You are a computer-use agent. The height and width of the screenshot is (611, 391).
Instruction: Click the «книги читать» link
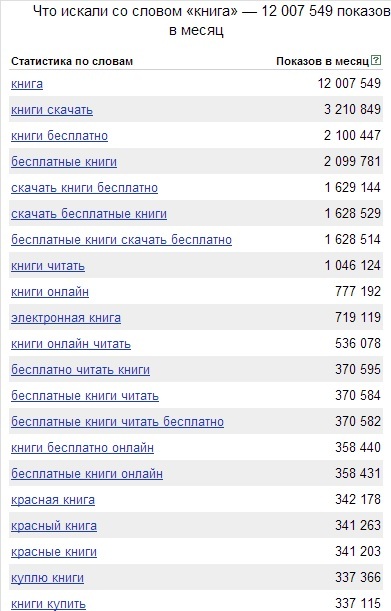click(48, 266)
